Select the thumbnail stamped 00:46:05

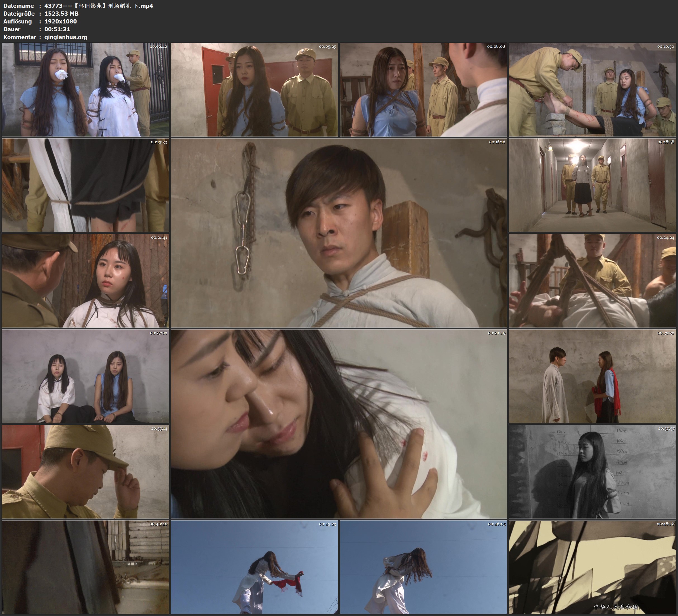[424, 567]
